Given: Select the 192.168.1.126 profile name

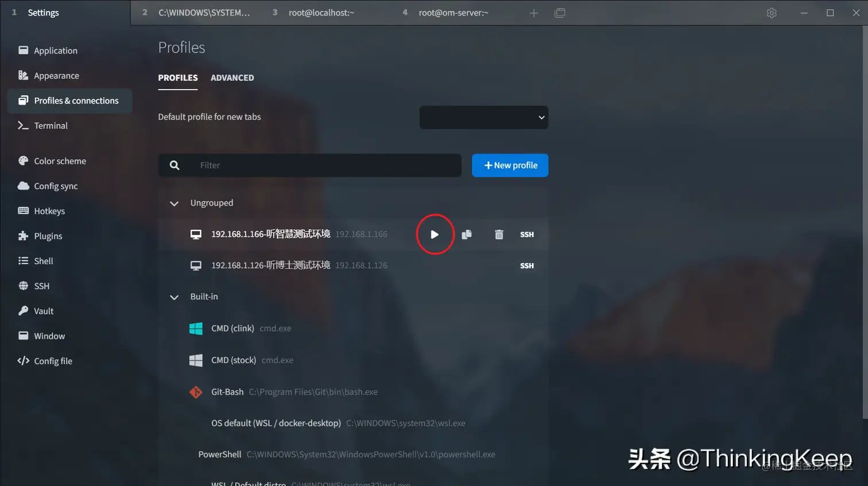Looking at the screenshot, I should point(270,265).
